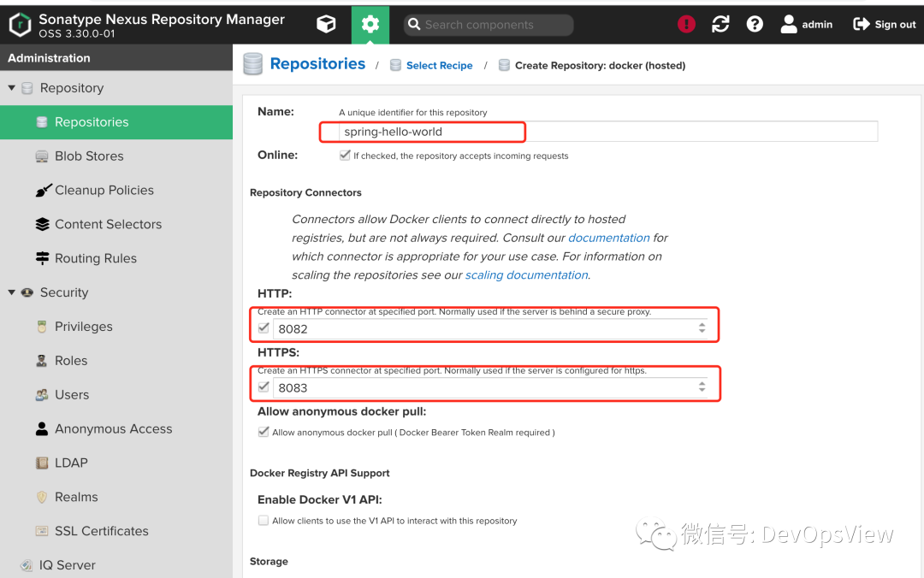Open IQ Server menu item
This screenshot has height=578, width=924.
point(116,565)
